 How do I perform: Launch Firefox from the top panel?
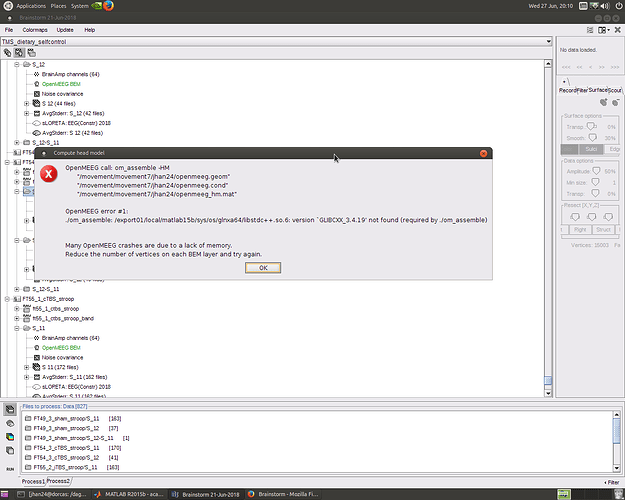click(108, 6)
